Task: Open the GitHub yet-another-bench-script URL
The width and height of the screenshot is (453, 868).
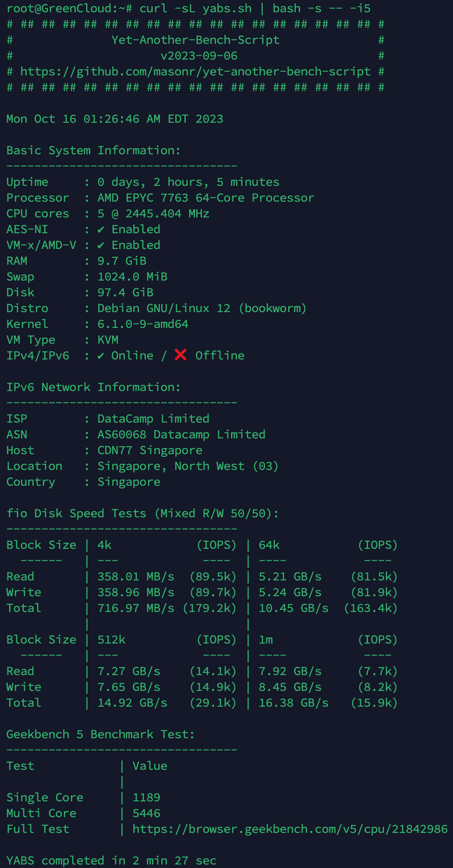Action: [195, 71]
